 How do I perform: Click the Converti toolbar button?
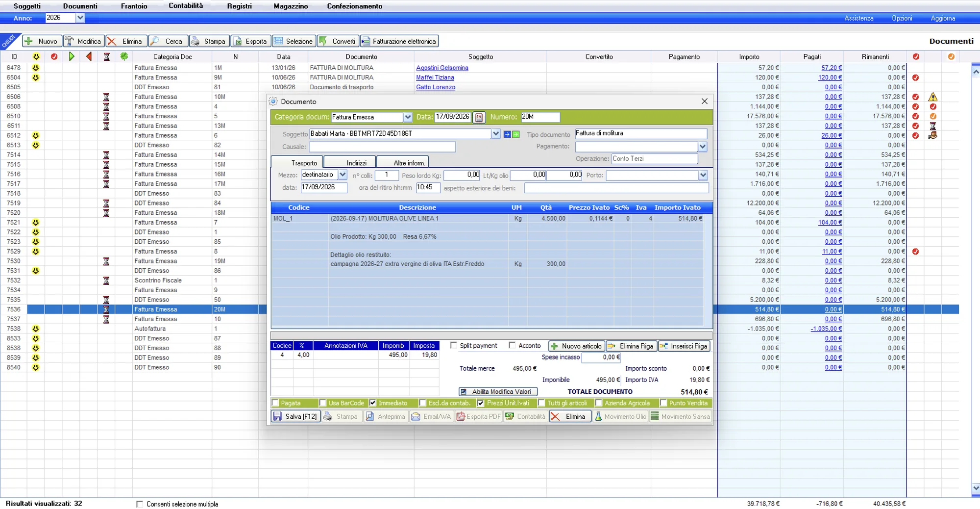click(x=338, y=41)
